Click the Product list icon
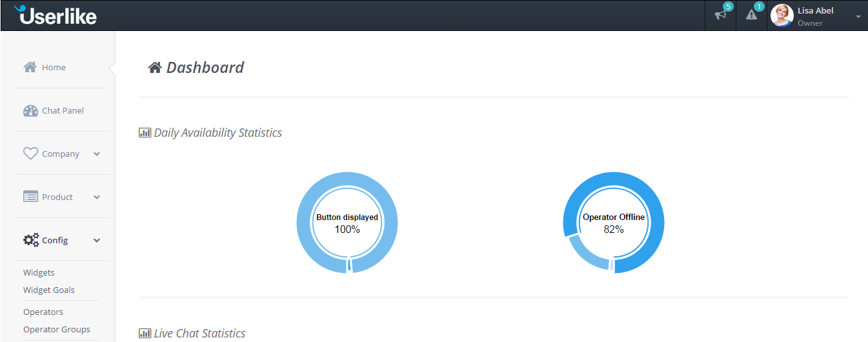 [30, 197]
